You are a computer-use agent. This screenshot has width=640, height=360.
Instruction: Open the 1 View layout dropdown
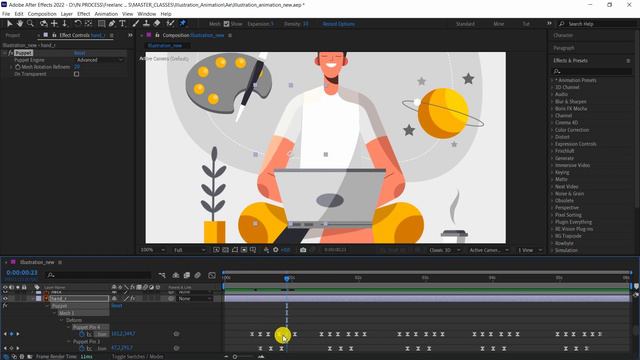pyautogui.click(x=530, y=250)
